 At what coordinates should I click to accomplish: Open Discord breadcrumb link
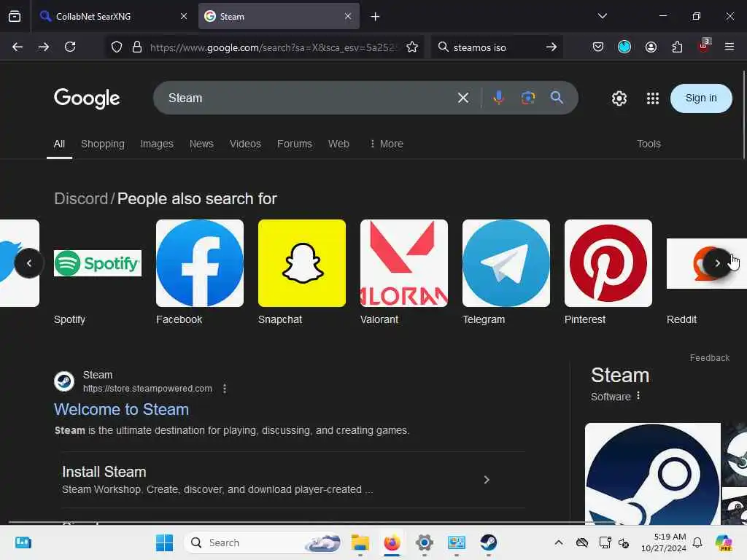pos(81,198)
